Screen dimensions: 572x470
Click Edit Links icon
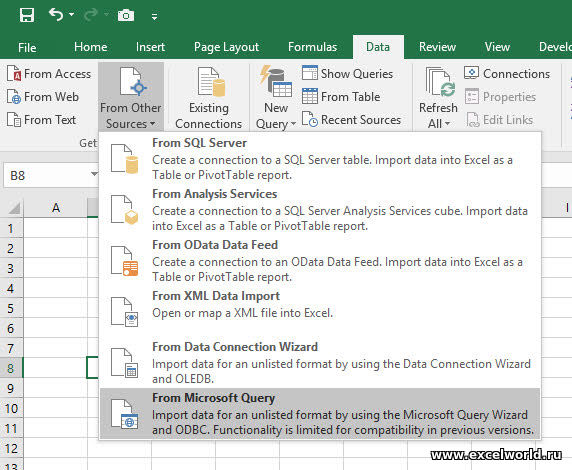473,120
